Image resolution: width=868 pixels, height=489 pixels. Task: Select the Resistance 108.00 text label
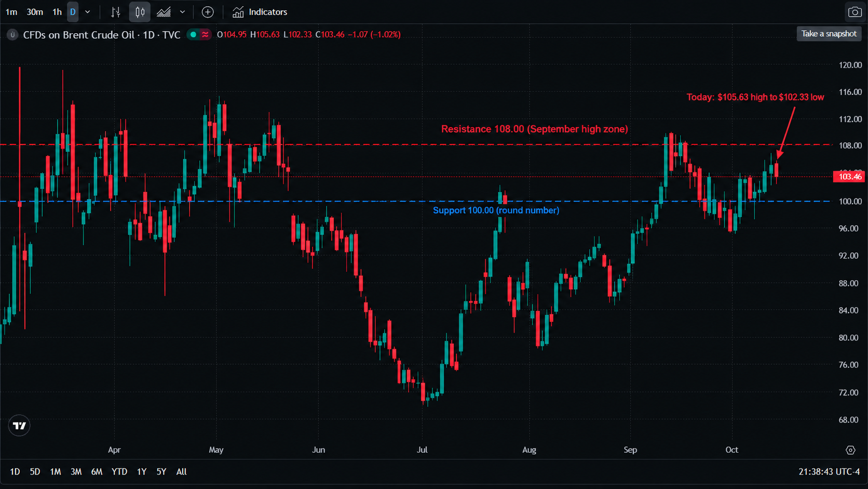click(x=534, y=129)
